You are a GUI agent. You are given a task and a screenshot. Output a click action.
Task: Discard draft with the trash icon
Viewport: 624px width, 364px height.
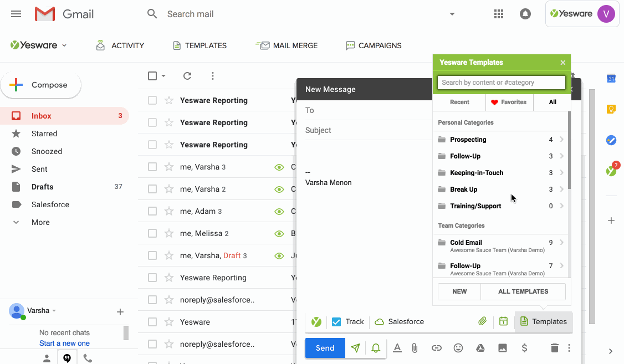click(555, 348)
